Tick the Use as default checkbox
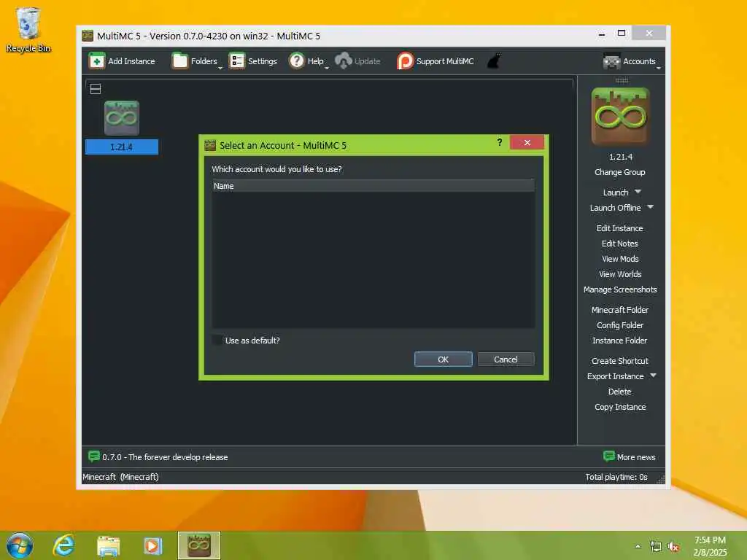 tap(217, 340)
